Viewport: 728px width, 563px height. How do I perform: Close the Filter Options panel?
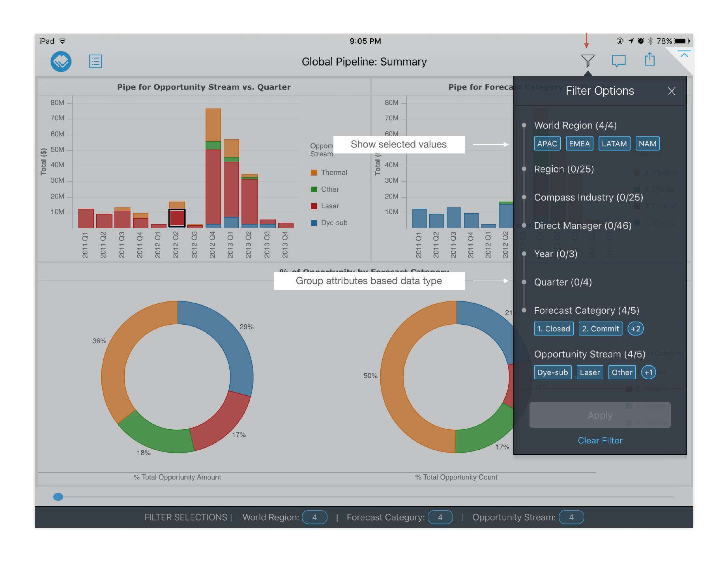pos(672,91)
